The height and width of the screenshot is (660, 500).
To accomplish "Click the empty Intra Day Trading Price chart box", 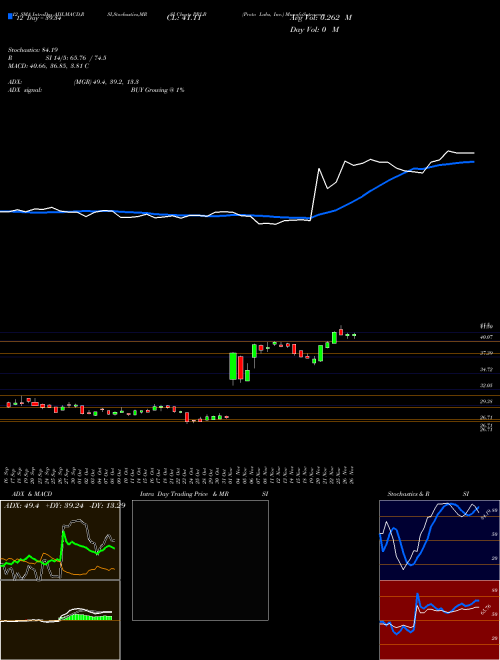I will (x=200, y=560).
